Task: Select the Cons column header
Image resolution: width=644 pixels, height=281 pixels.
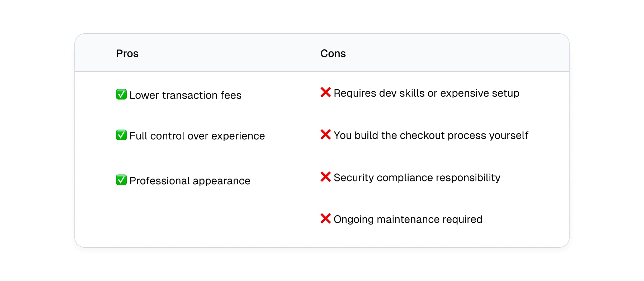Action: [x=333, y=53]
